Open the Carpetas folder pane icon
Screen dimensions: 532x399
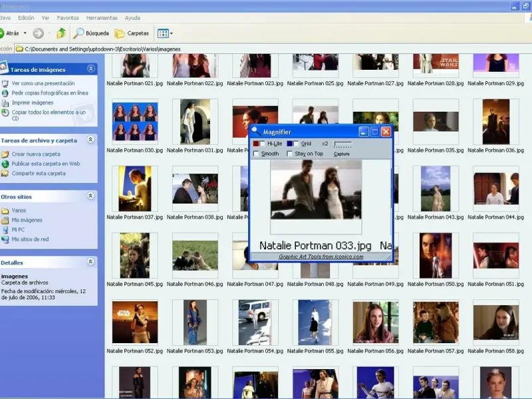click(120, 33)
